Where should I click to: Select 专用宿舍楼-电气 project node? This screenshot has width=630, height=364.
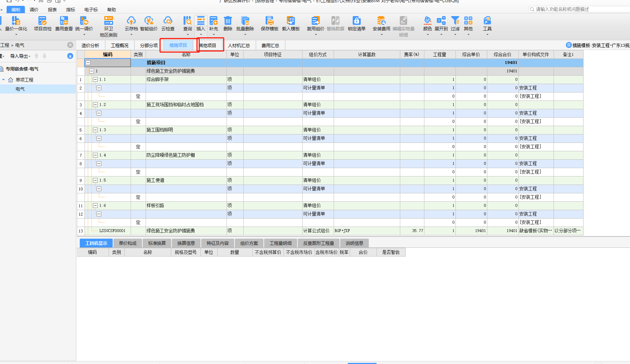tap(22, 69)
